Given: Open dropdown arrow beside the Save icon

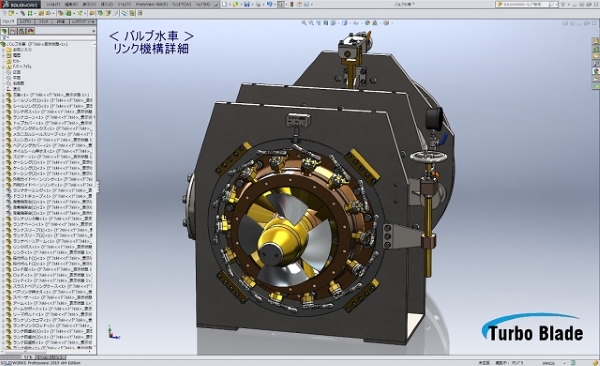Looking at the screenshot, I should coord(251,4).
